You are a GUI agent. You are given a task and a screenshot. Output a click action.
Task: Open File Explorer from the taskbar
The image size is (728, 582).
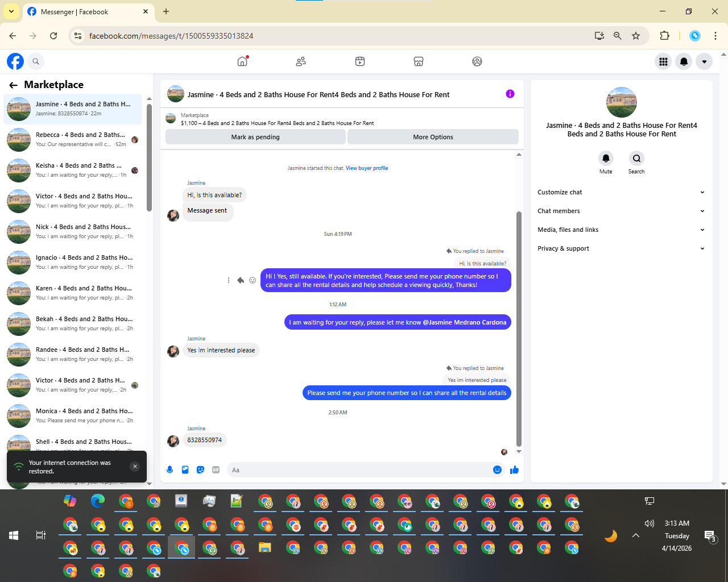coord(264,548)
